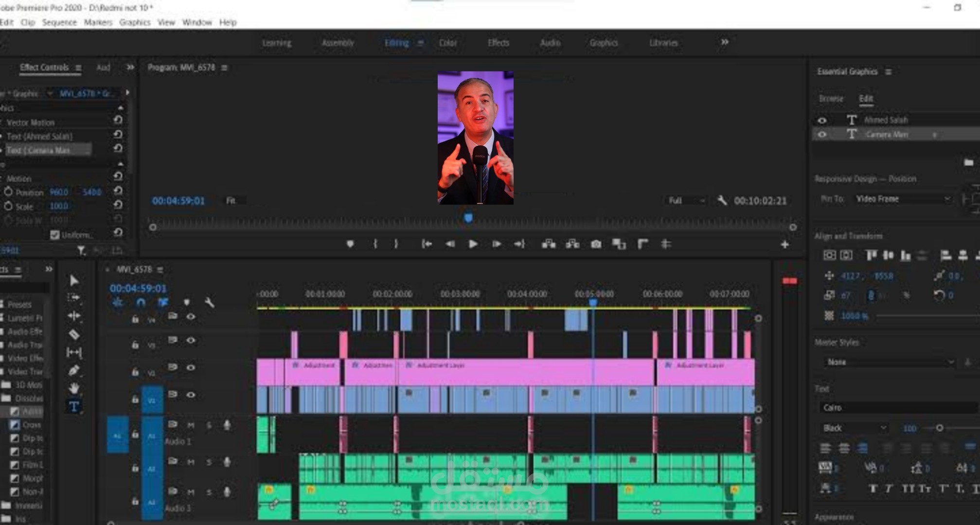
Task: Show more workspaces via double chevron
Action: [725, 42]
